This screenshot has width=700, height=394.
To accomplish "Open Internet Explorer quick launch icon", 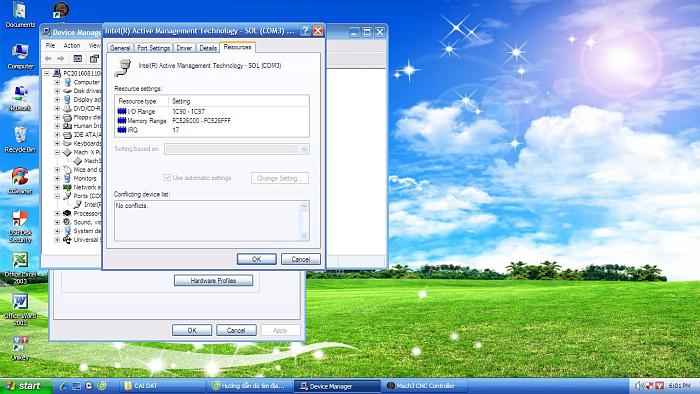I will 64,386.
